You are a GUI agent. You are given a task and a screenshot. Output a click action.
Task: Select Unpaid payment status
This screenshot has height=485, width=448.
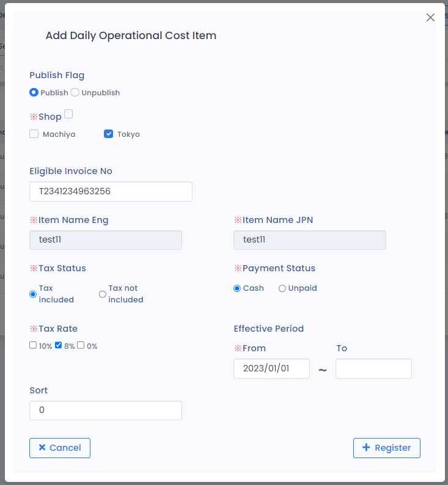282,288
